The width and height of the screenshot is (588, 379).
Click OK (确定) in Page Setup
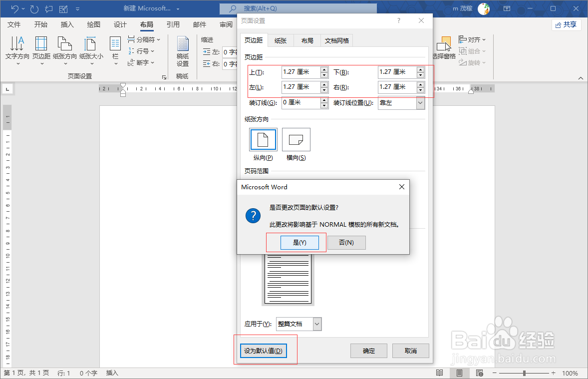(369, 351)
